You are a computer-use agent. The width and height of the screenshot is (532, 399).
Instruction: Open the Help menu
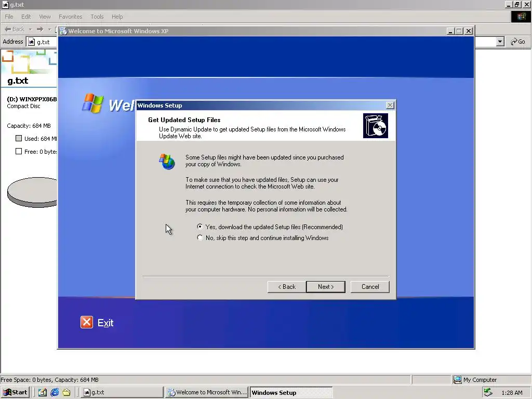117,17
